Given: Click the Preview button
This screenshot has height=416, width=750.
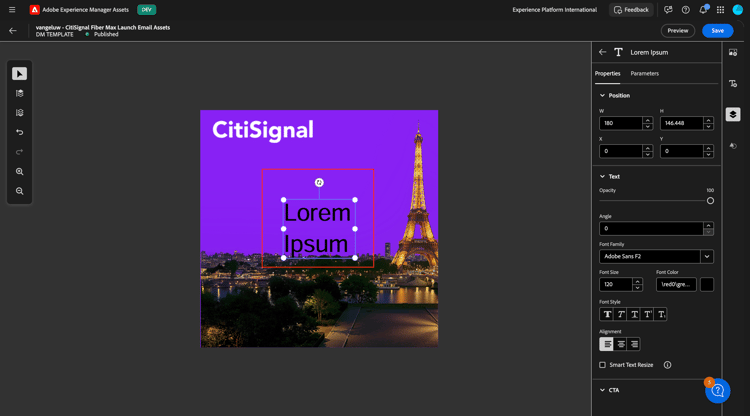Looking at the screenshot, I should coord(678,31).
